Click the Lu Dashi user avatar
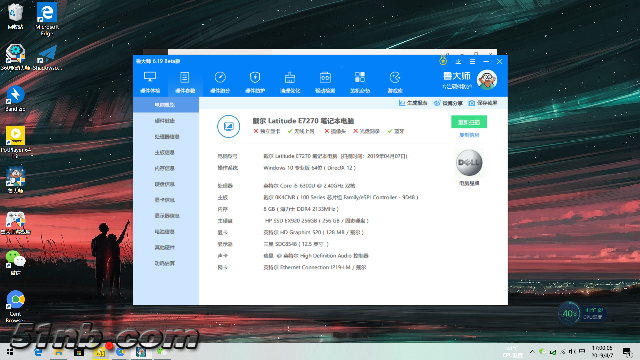The height and width of the screenshot is (360, 640). pos(487,80)
